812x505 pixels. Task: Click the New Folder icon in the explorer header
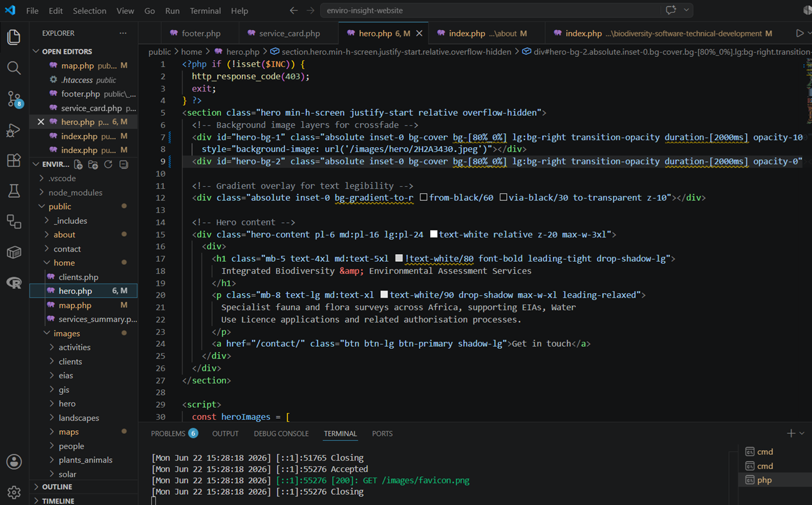(93, 164)
